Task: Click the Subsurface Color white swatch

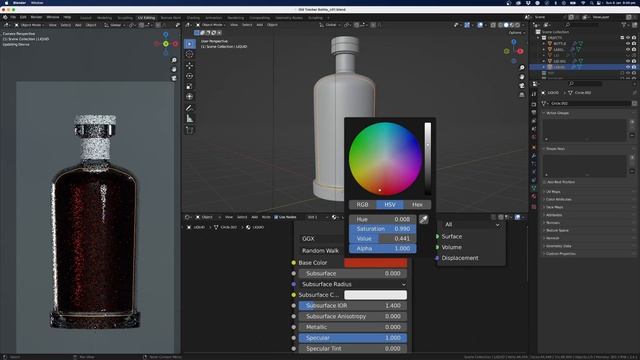Action: tap(376, 295)
